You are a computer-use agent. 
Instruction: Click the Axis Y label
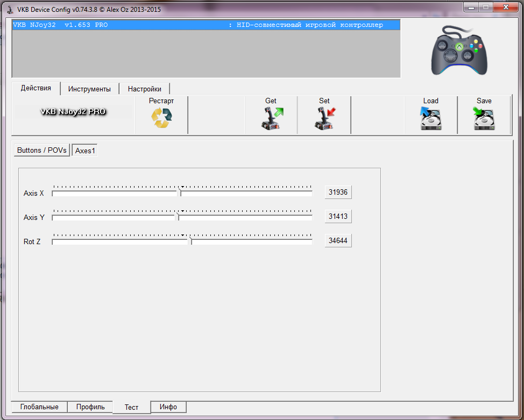coord(34,217)
